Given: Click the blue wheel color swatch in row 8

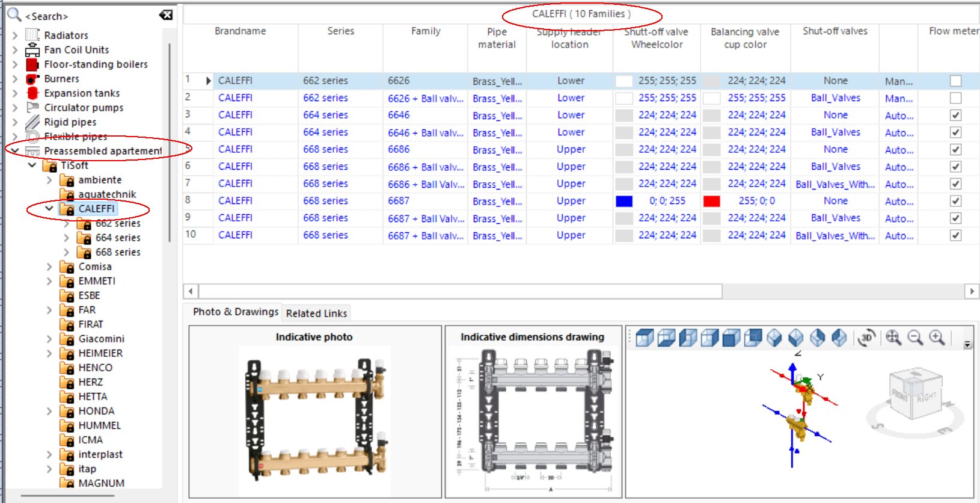Looking at the screenshot, I should (x=624, y=201).
